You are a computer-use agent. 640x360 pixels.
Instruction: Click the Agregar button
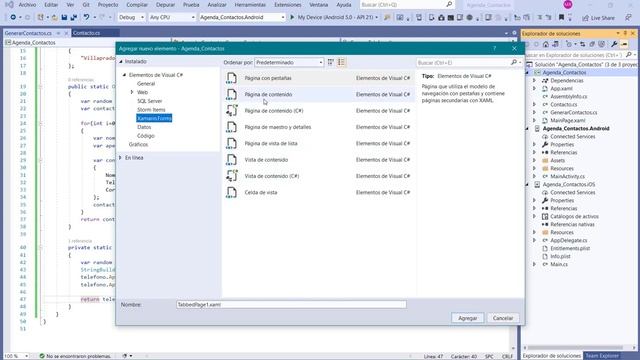(x=468, y=318)
